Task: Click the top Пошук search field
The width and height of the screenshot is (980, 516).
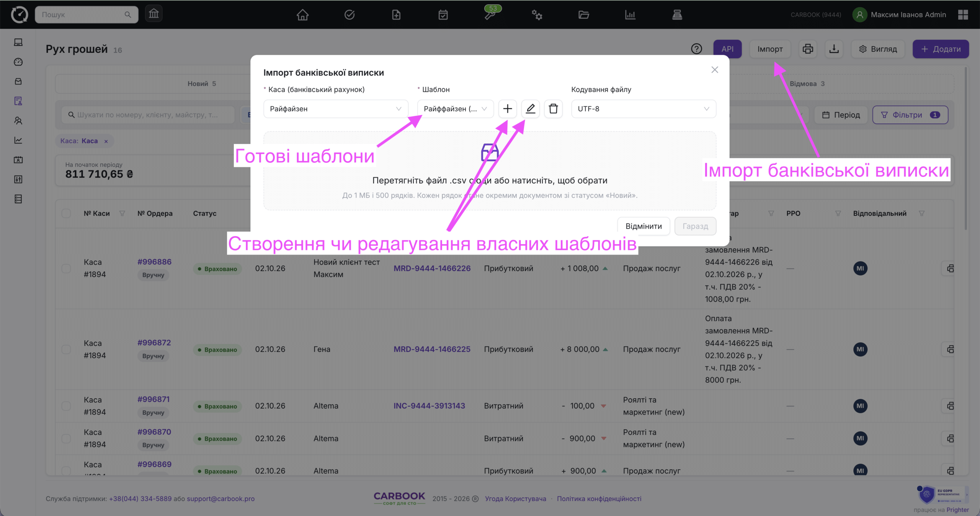Action: (87, 15)
